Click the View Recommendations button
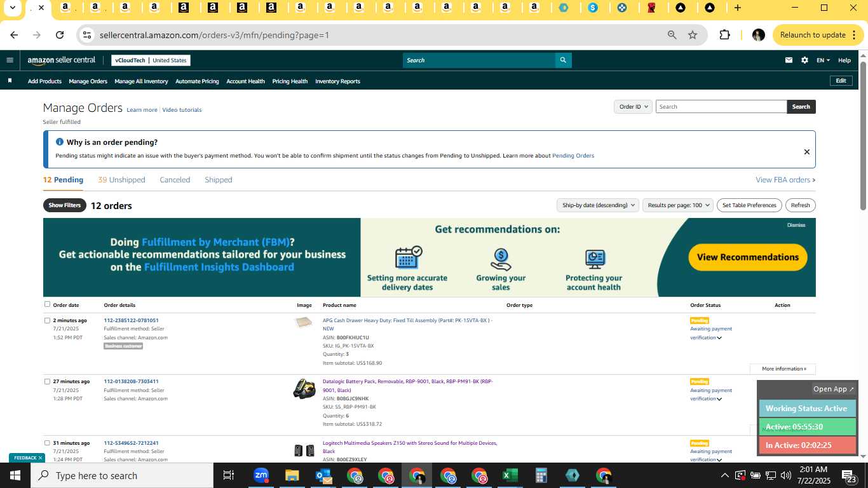Viewport: 868px width, 488px height. pos(748,257)
